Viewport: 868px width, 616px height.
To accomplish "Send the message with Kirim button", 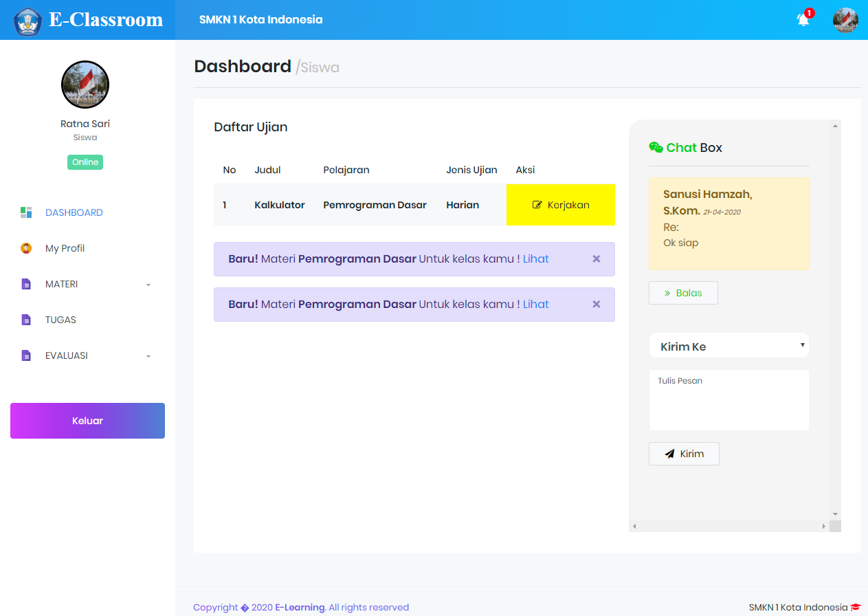I will [x=684, y=454].
